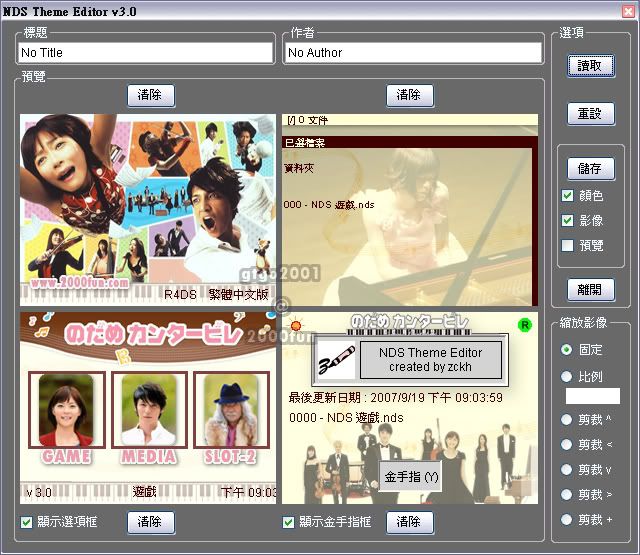
Task: Click the GAME icon in preview
Action: click(x=66, y=418)
